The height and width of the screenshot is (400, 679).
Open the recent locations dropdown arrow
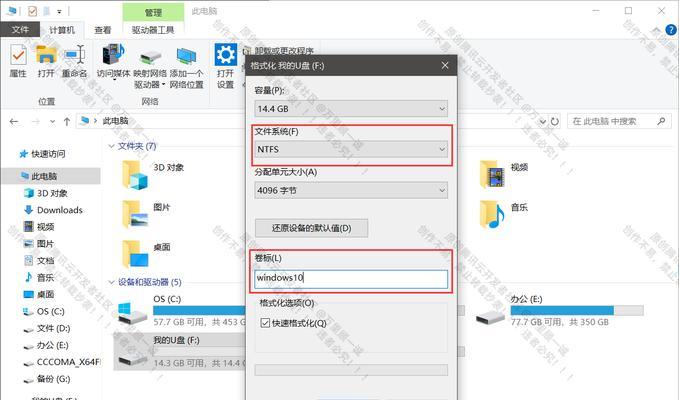pos(52,122)
